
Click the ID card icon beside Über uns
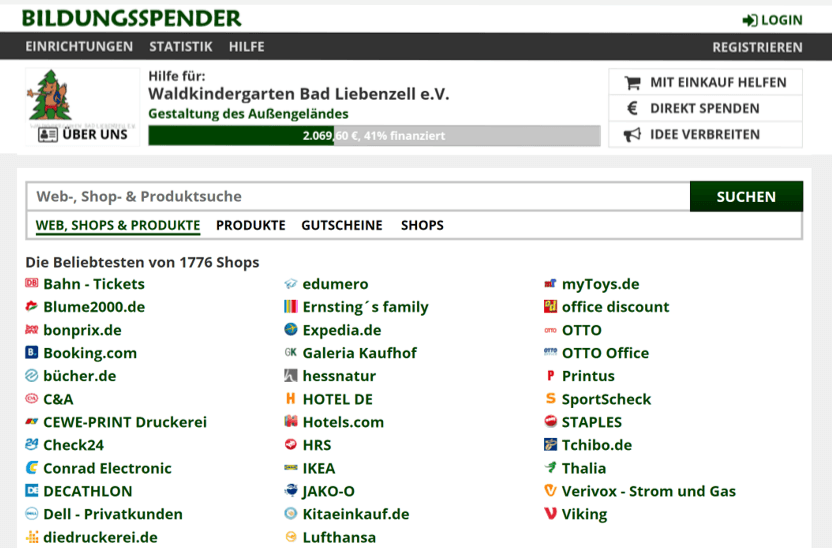[48, 135]
